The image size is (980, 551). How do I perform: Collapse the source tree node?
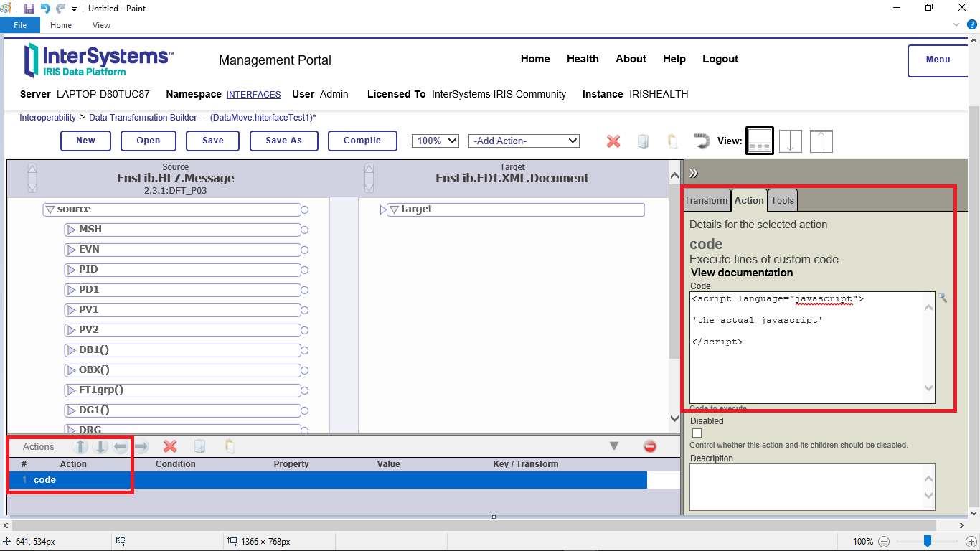pyautogui.click(x=50, y=209)
